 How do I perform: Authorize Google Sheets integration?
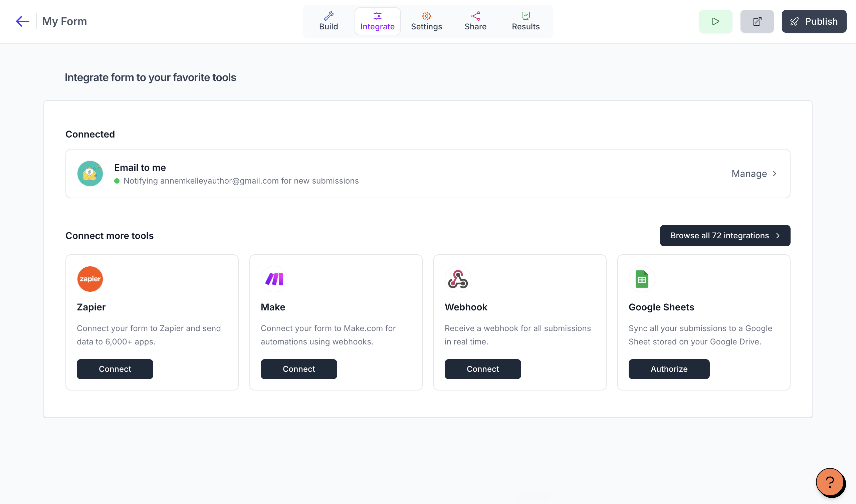pyautogui.click(x=669, y=369)
